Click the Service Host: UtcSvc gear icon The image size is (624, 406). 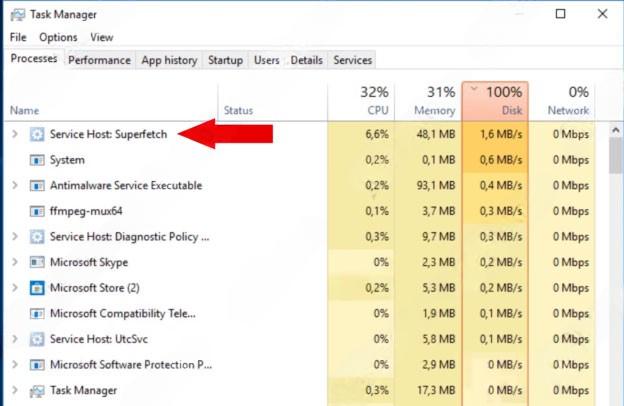pos(37,339)
